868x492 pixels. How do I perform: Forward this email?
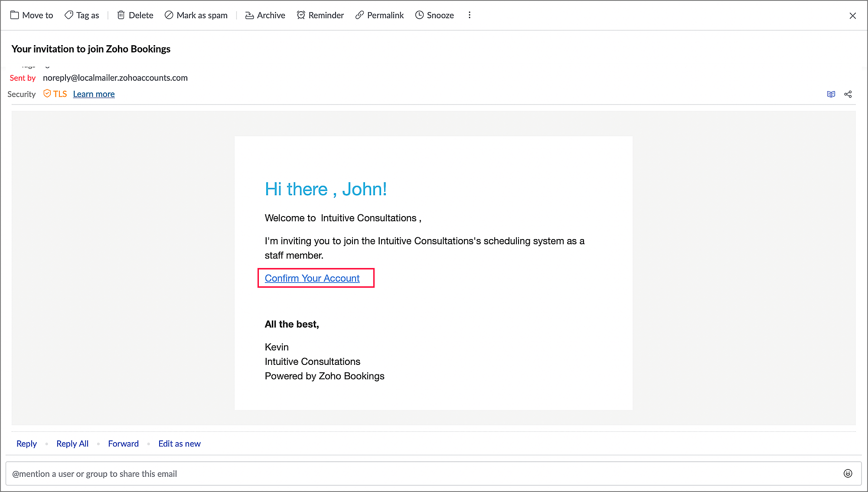[124, 443]
